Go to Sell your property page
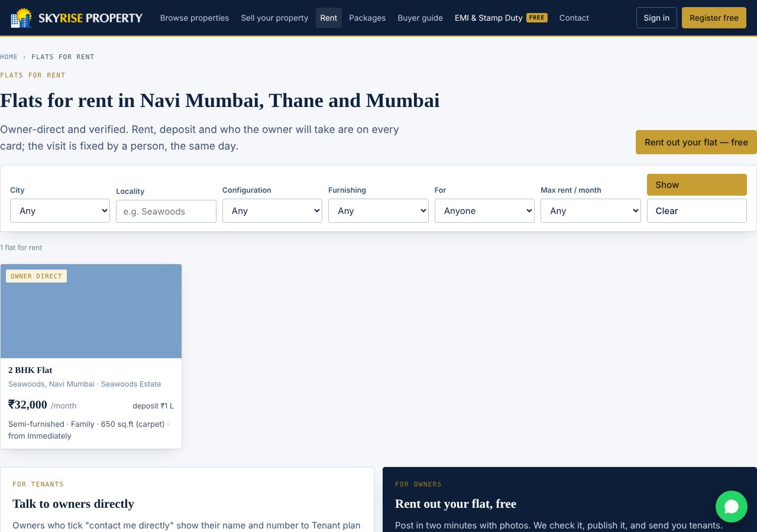The height and width of the screenshot is (532, 757). point(274,18)
